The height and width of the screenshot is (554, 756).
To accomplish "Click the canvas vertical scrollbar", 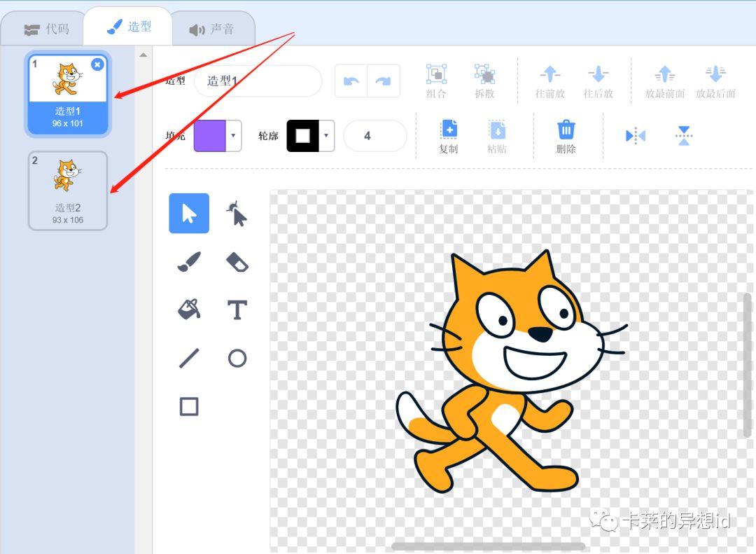I will [748, 365].
